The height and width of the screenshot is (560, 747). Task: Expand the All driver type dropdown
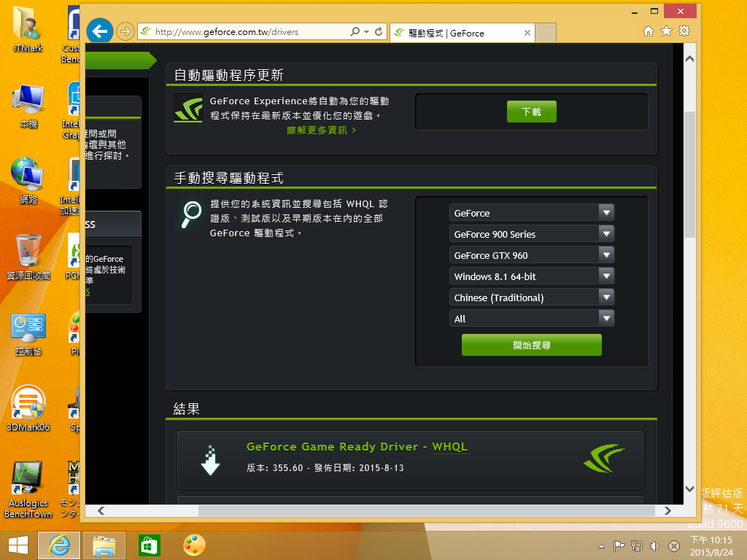click(532, 319)
